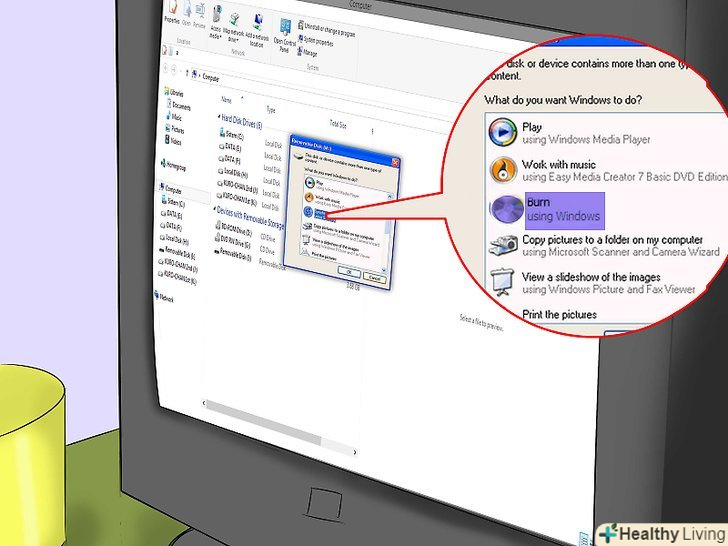The image size is (728, 546).
Task: Click Manage in the System group
Action: click(x=307, y=52)
